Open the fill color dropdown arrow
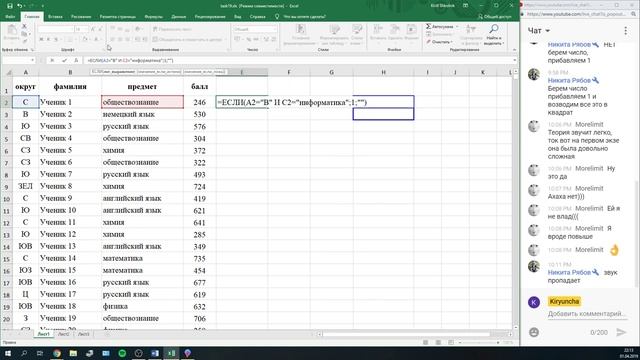This screenshot has width=640, height=360. [x=90, y=40]
